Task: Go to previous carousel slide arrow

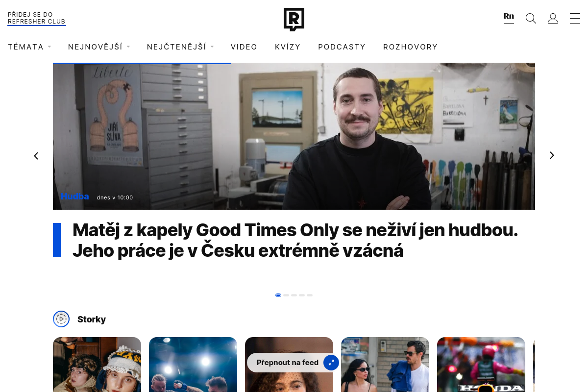Action: 36,156
